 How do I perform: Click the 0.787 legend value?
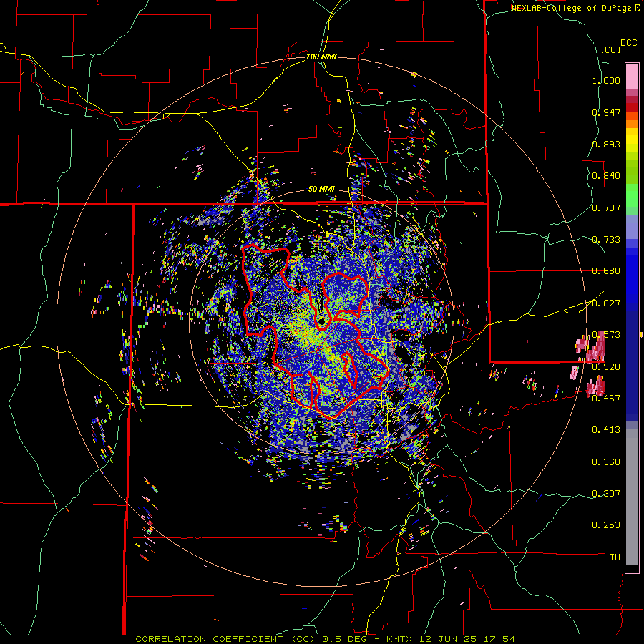coord(606,208)
